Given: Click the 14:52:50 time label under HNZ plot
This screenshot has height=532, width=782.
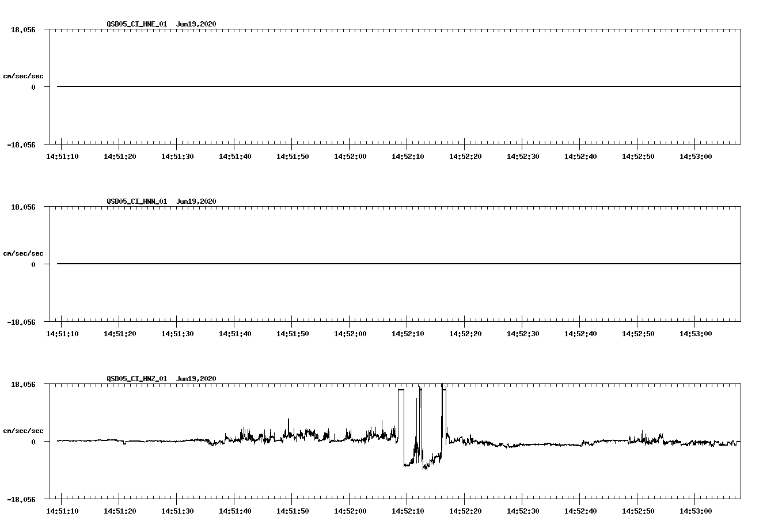Looking at the screenshot, I should tap(638, 511).
